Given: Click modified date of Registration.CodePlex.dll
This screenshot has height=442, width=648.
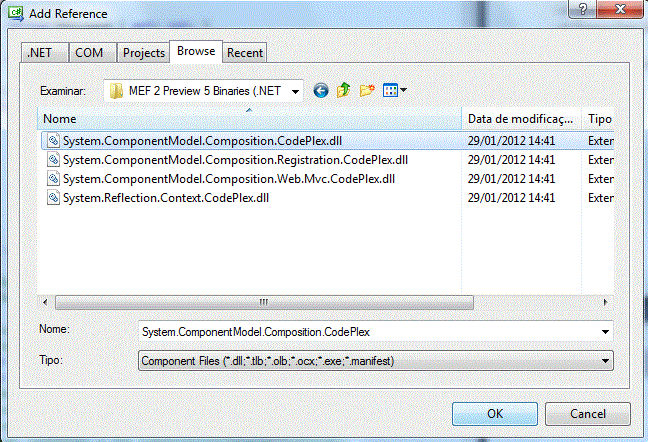Looking at the screenshot, I should click(x=511, y=160).
